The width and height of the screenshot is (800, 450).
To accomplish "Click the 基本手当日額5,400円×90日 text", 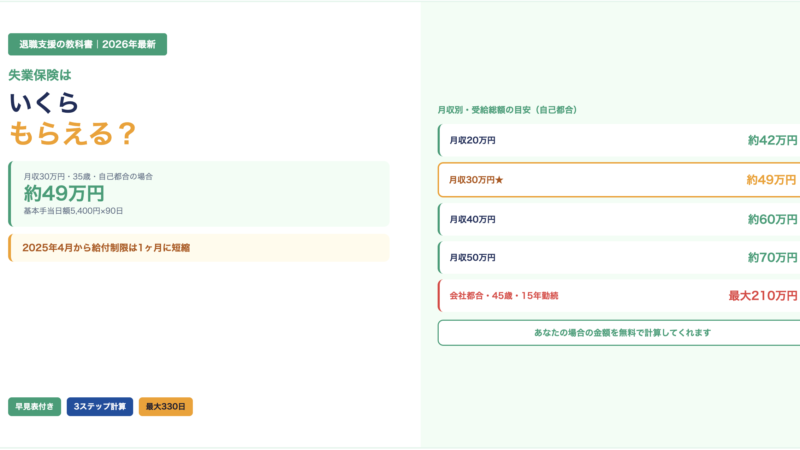I will pos(73,211).
